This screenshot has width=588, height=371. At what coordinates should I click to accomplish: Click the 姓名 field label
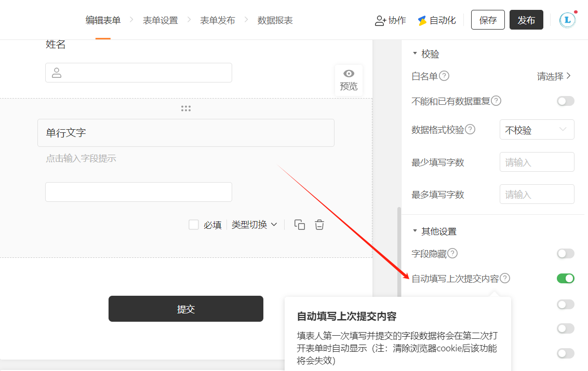pos(56,45)
